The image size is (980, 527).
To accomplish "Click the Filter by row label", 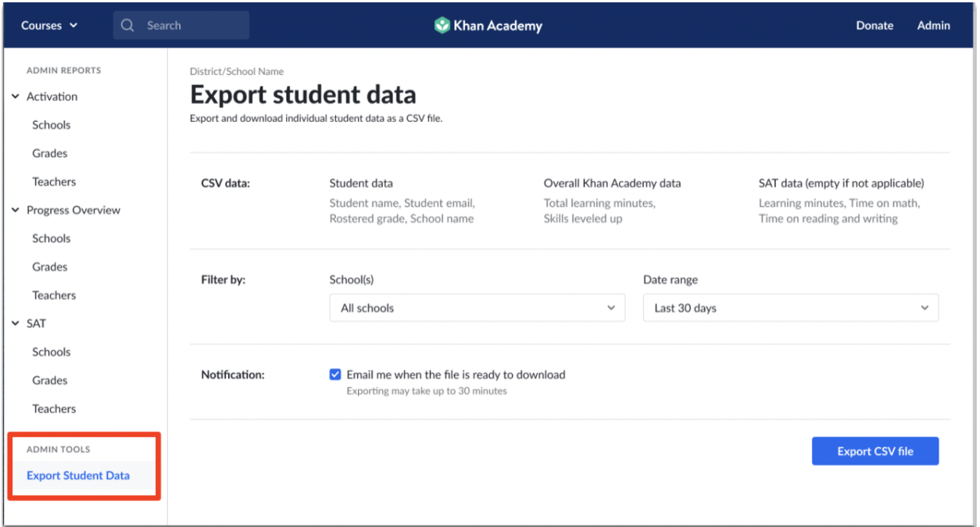I will coord(224,279).
